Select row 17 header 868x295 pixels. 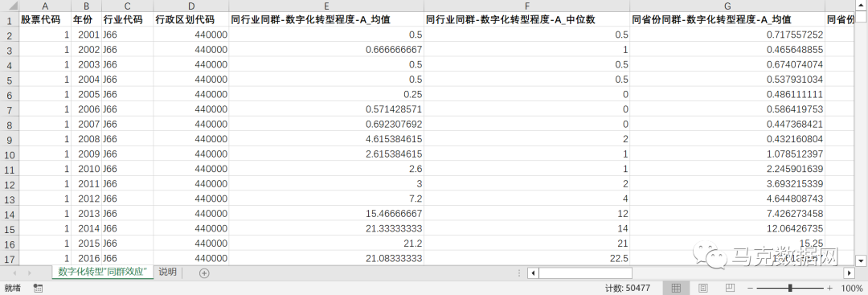pyautogui.click(x=9, y=259)
